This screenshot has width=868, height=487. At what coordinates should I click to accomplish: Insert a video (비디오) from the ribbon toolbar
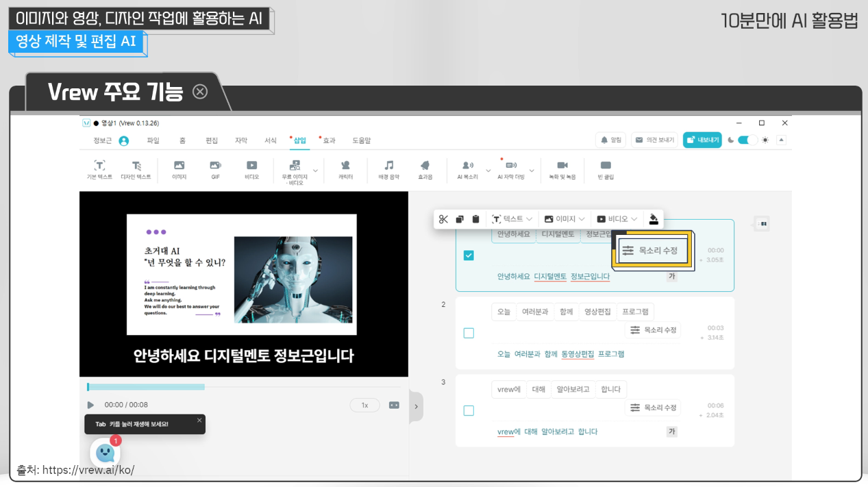[251, 170]
